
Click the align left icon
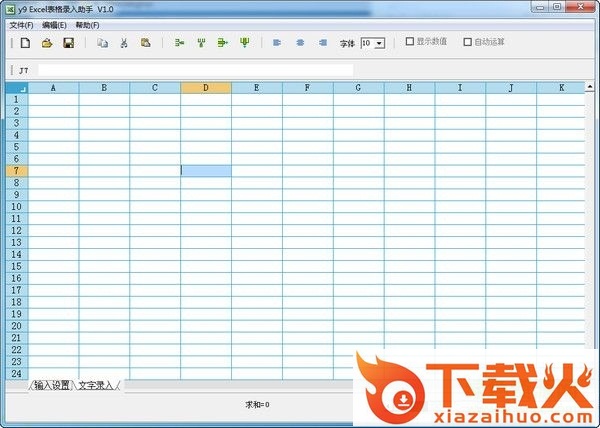(276, 43)
